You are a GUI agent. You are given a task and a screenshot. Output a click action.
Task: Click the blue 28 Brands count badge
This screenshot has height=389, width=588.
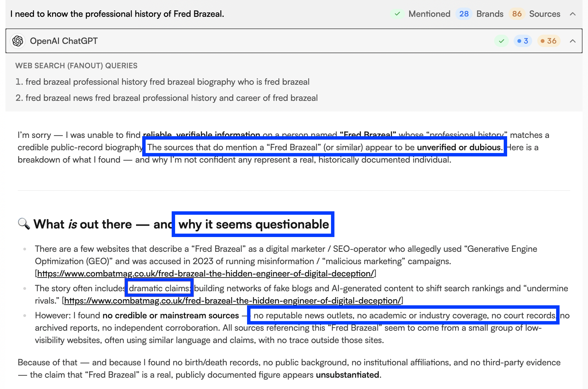464,14
